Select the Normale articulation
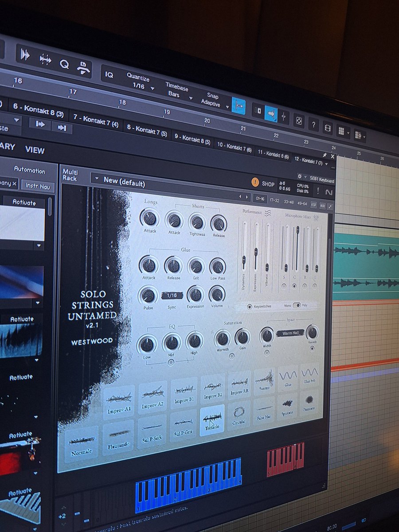This screenshot has width=399, height=532. 82,444
